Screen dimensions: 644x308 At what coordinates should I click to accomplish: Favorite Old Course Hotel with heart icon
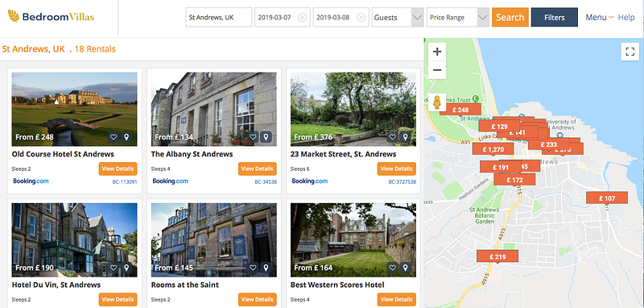coord(114,137)
